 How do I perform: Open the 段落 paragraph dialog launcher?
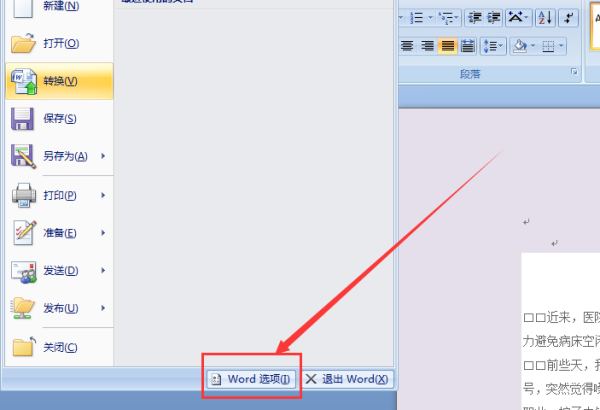click(574, 72)
